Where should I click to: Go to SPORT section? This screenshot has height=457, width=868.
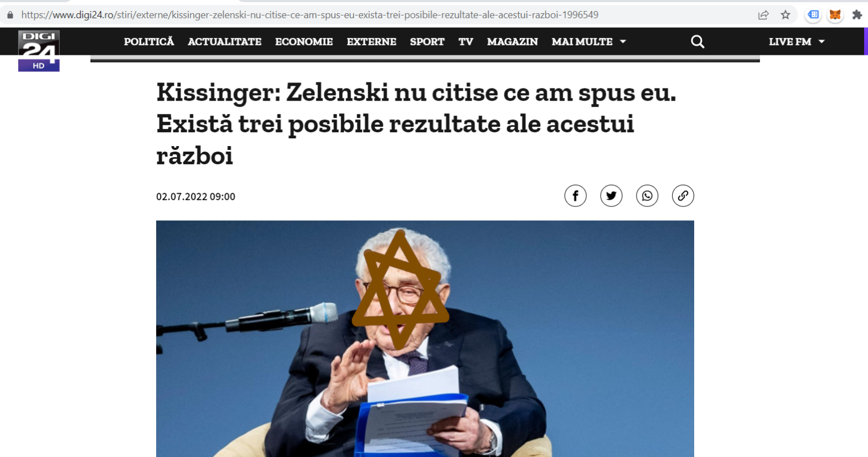pyautogui.click(x=427, y=41)
